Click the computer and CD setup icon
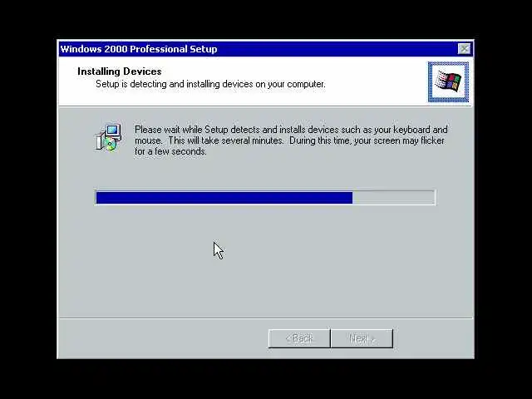The height and width of the screenshot is (399, 532). (x=108, y=138)
